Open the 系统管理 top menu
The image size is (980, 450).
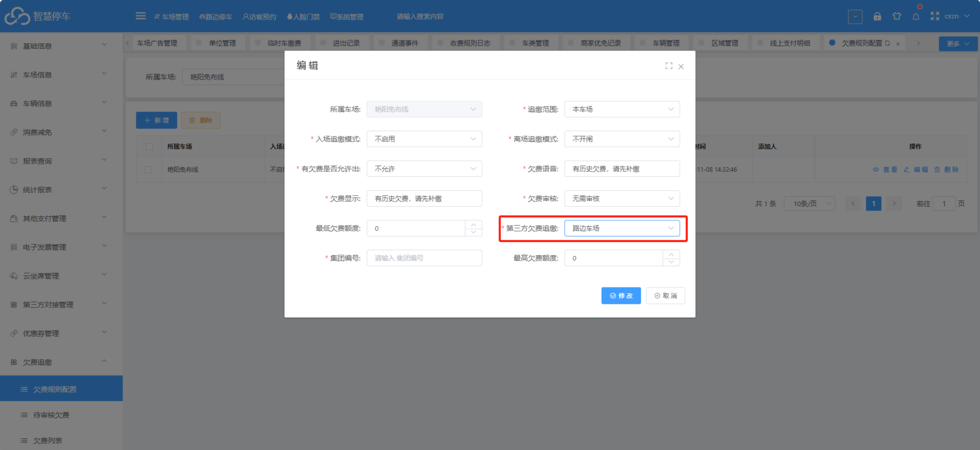click(347, 17)
